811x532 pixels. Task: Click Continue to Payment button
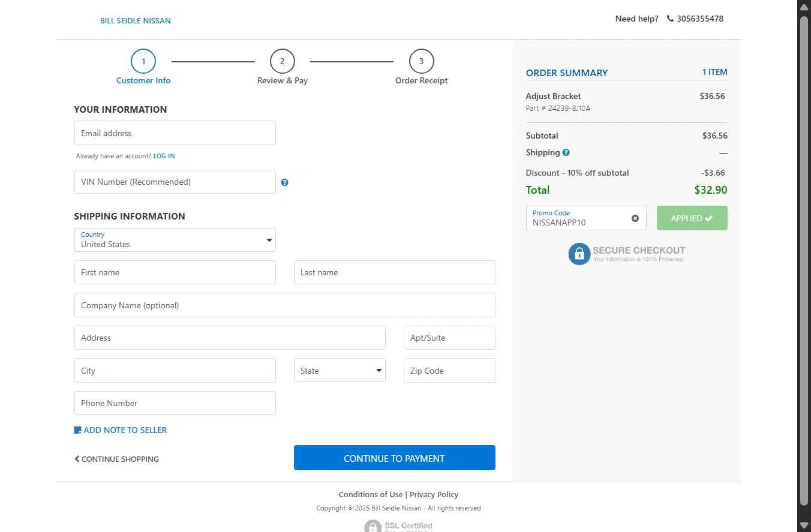point(395,458)
